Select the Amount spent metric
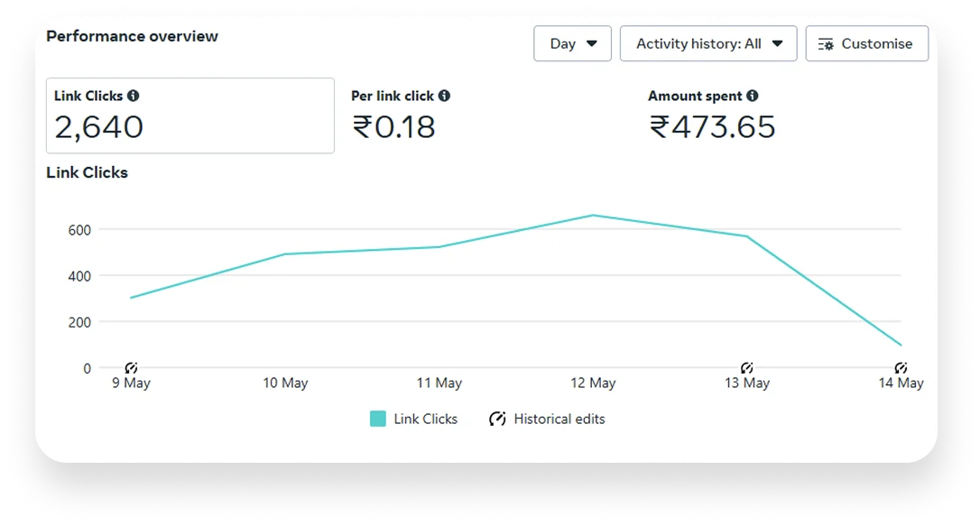The image size is (980, 525). tap(711, 115)
